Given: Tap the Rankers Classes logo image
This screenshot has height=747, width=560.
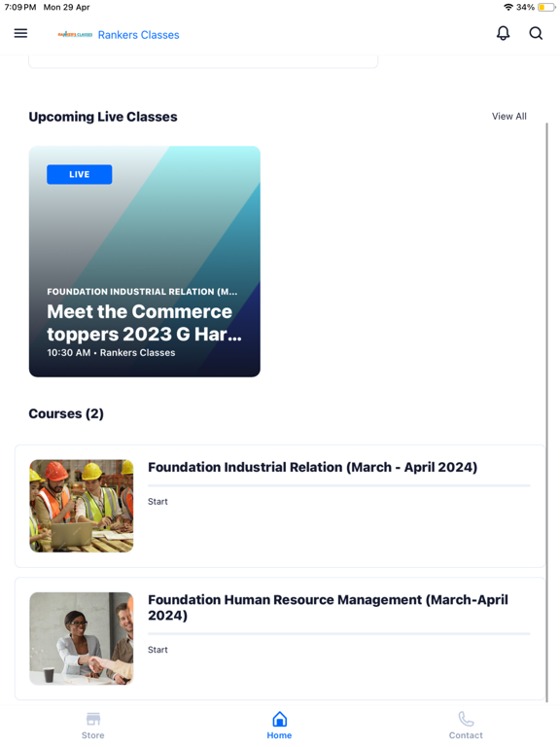Looking at the screenshot, I should (75, 34).
